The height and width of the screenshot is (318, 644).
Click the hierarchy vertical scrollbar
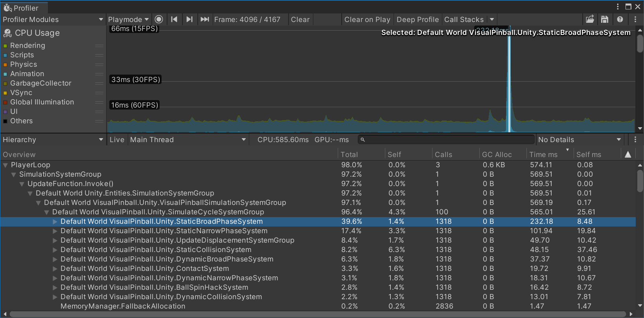[640, 181]
